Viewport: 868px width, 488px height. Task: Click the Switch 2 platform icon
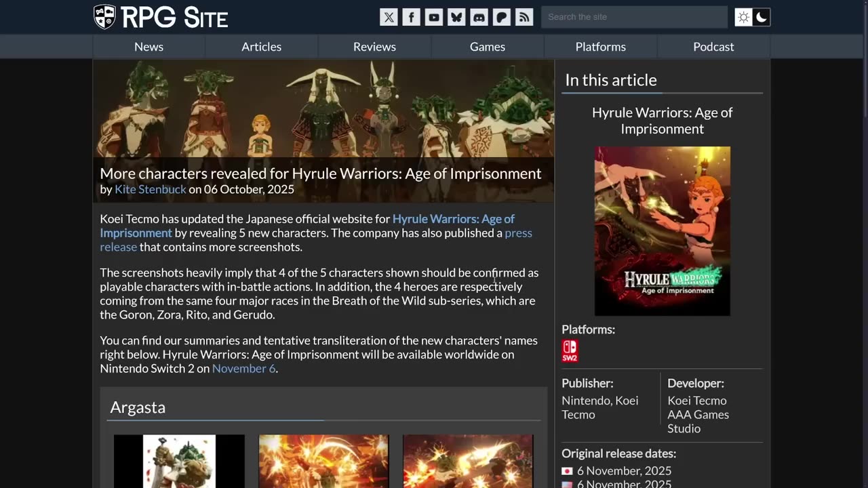(x=570, y=351)
